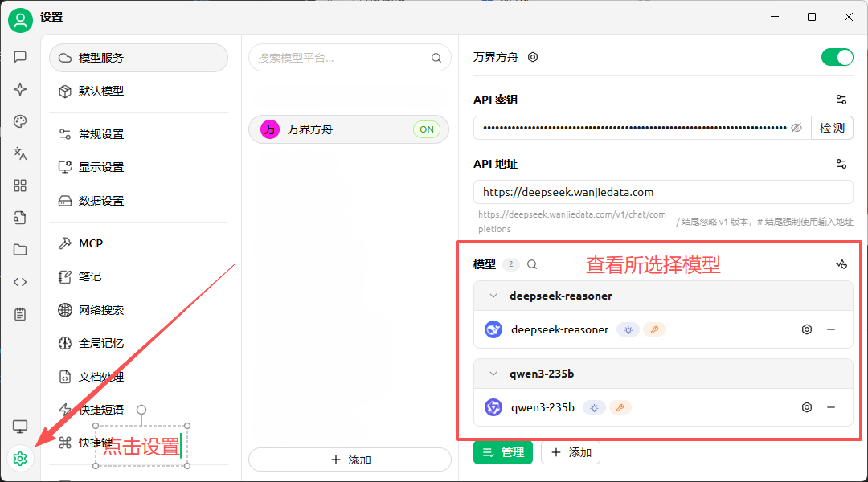Viewport: 868px width, 482px height.
Task: Click the model search magnifier icon
Action: pos(532,264)
